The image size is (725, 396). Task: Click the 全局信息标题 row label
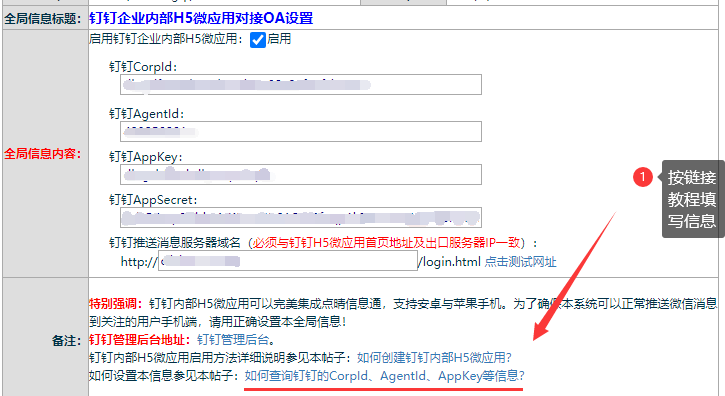(x=43, y=19)
